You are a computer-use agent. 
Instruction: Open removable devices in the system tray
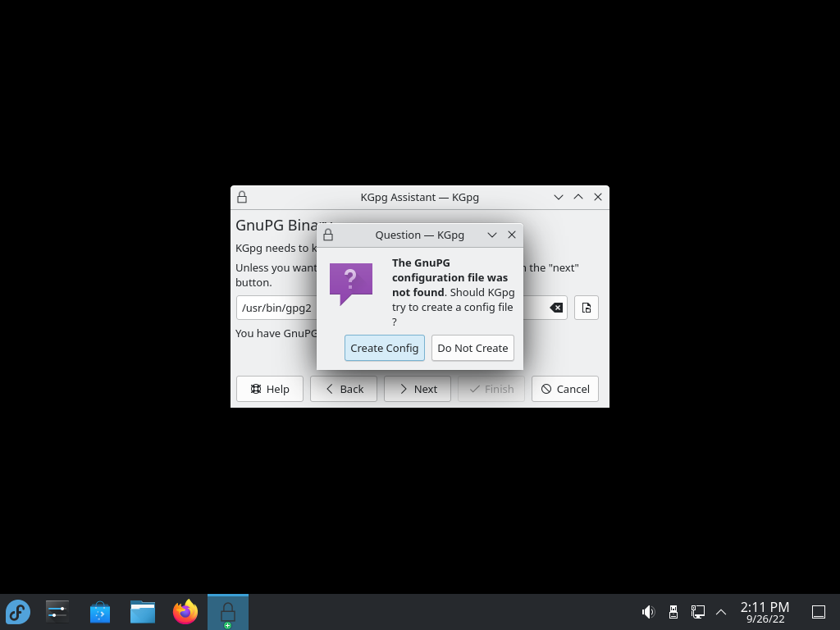(x=673, y=612)
